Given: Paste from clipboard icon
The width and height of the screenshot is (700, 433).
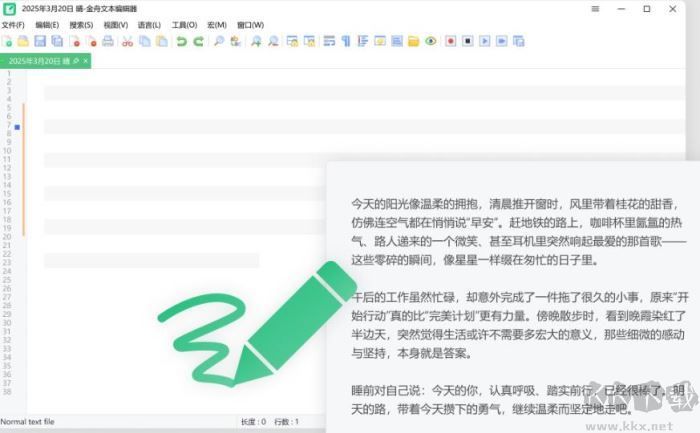Looking at the screenshot, I should pyautogui.click(x=162, y=42).
